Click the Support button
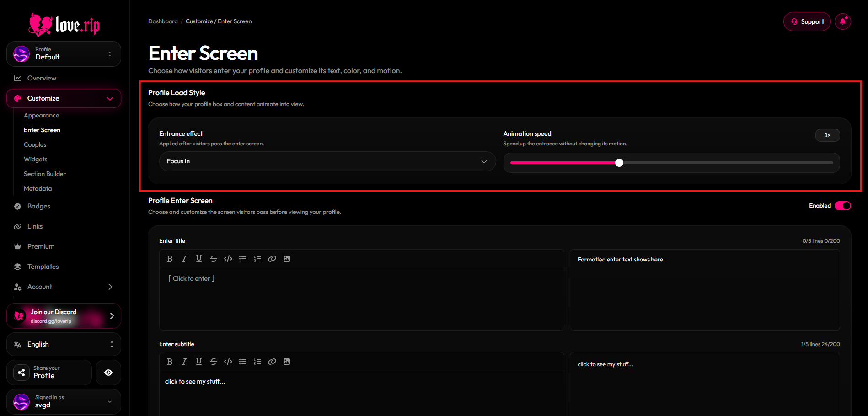This screenshot has width=868, height=416. coord(807,21)
